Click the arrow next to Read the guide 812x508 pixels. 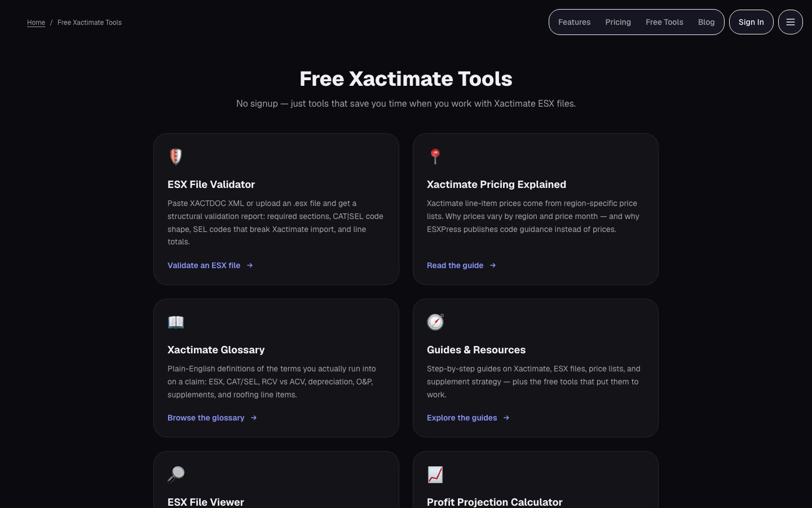(x=493, y=265)
